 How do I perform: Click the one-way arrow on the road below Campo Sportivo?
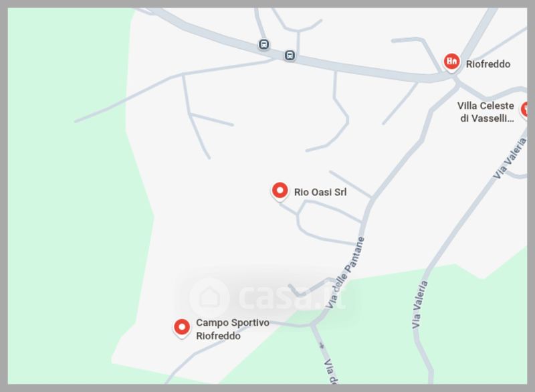point(321,346)
